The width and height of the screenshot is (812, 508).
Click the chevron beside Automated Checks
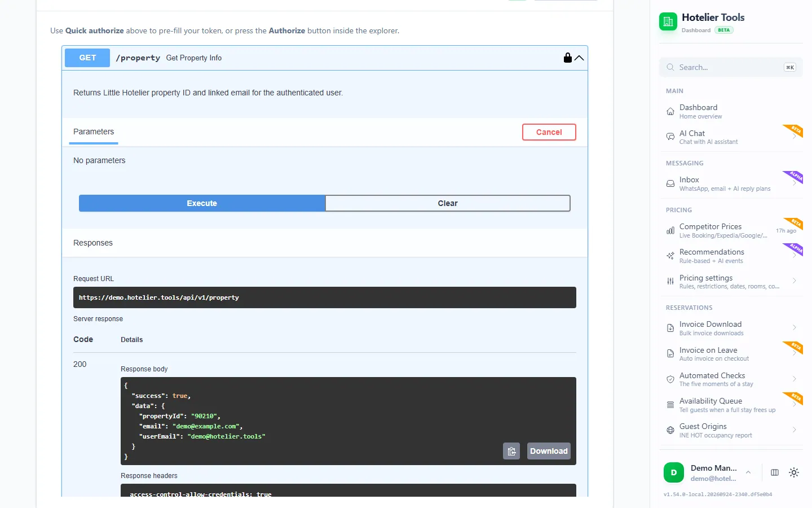(x=794, y=379)
